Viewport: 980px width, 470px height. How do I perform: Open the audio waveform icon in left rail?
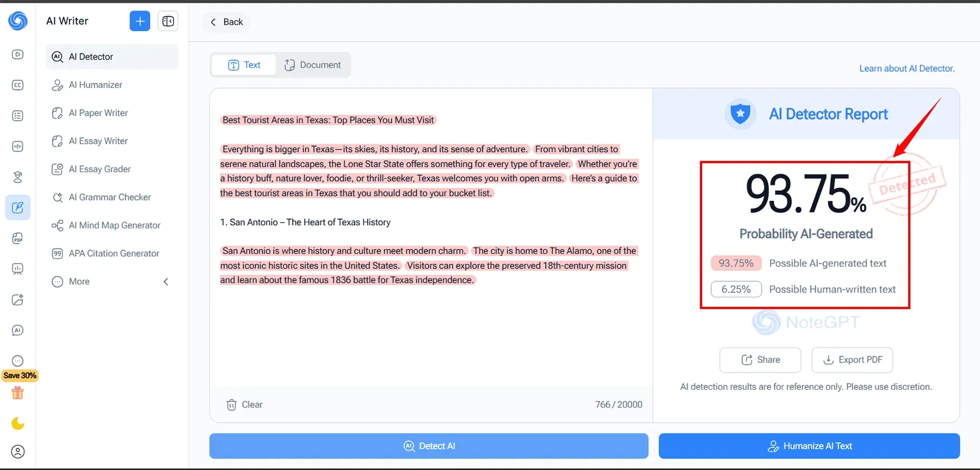(18, 146)
